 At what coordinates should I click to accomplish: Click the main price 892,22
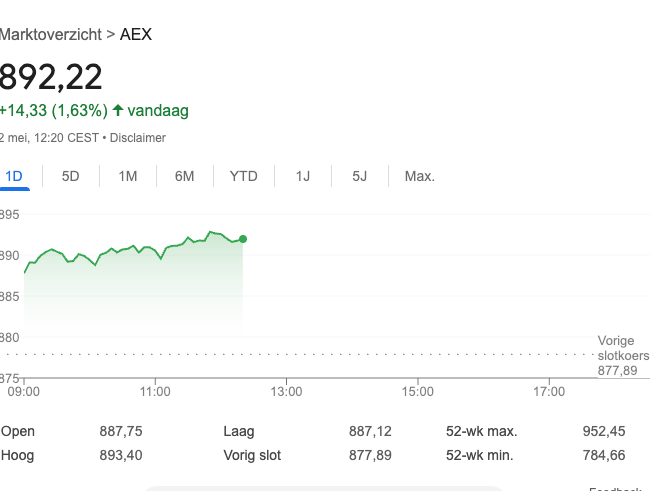click(50, 77)
